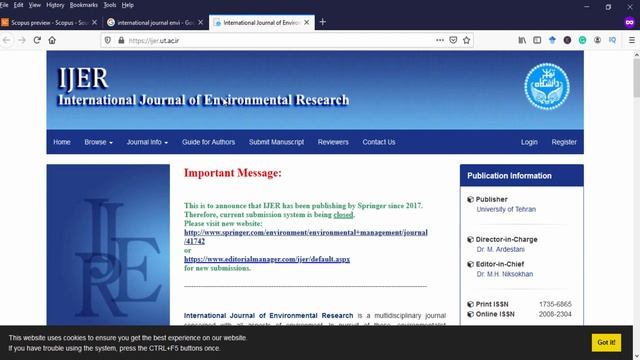Open the Tools menu
This screenshot has width=640, height=360.
(x=110, y=5)
